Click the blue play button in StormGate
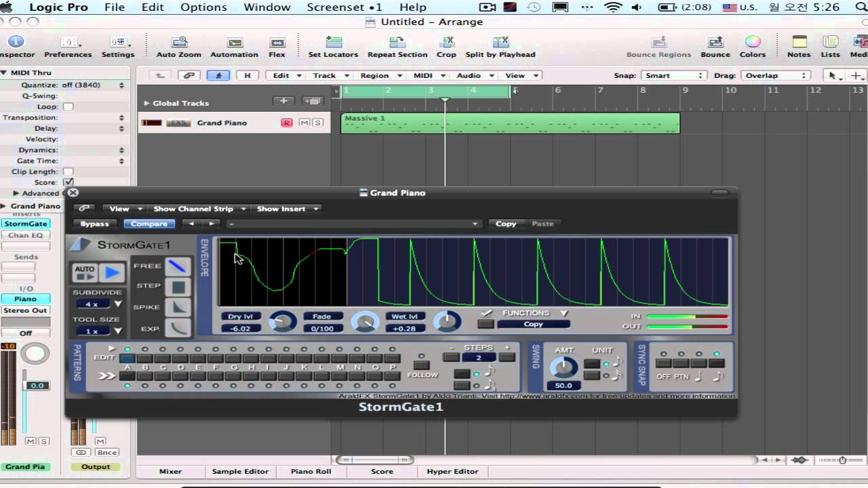The width and height of the screenshot is (868, 488). click(x=112, y=273)
